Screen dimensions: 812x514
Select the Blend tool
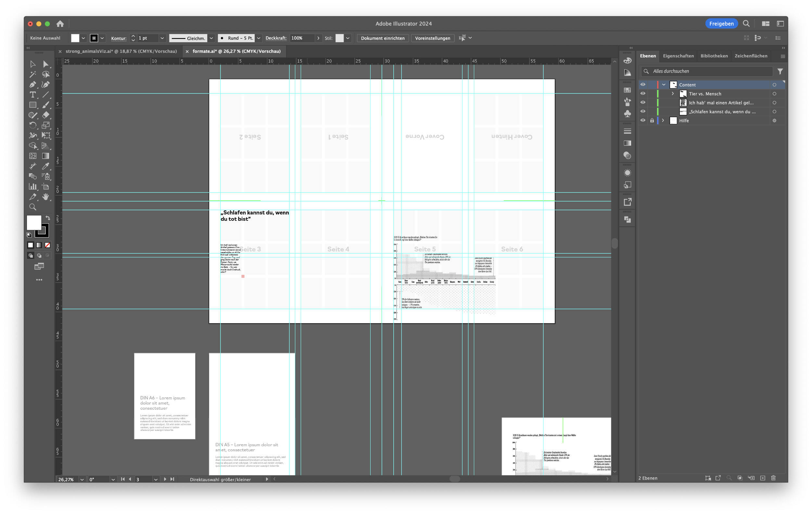click(x=33, y=176)
